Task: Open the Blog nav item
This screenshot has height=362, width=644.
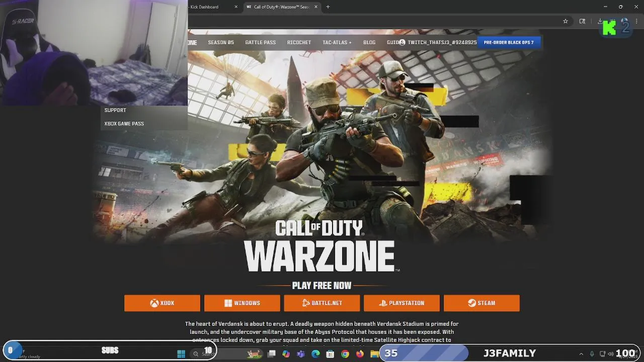Action: coord(369,43)
